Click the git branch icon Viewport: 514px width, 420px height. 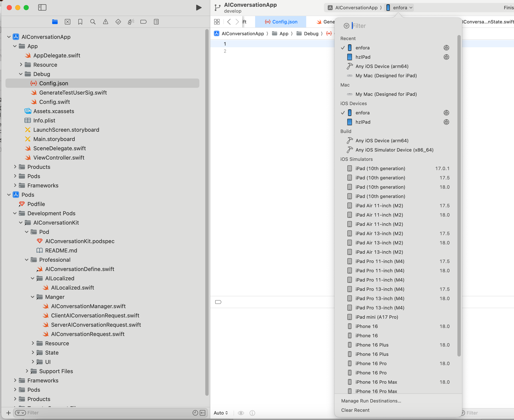tap(218, 8)
